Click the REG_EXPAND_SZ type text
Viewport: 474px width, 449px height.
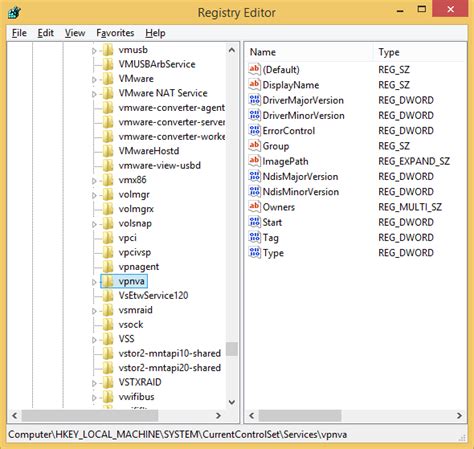click(x=414, y=161)
